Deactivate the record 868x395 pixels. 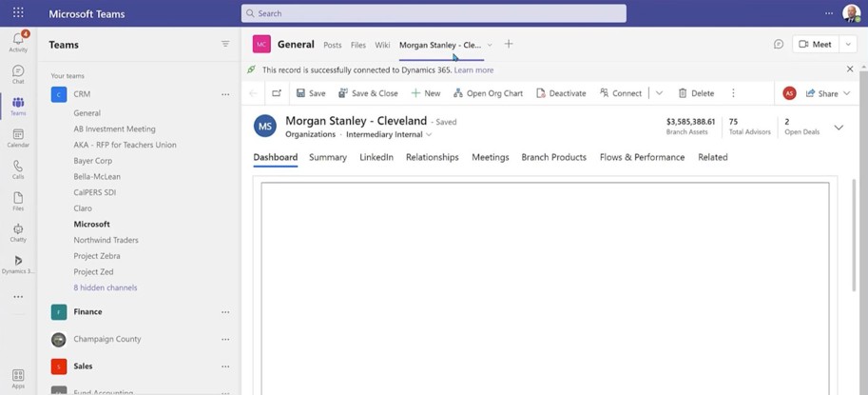click(561, 93)
